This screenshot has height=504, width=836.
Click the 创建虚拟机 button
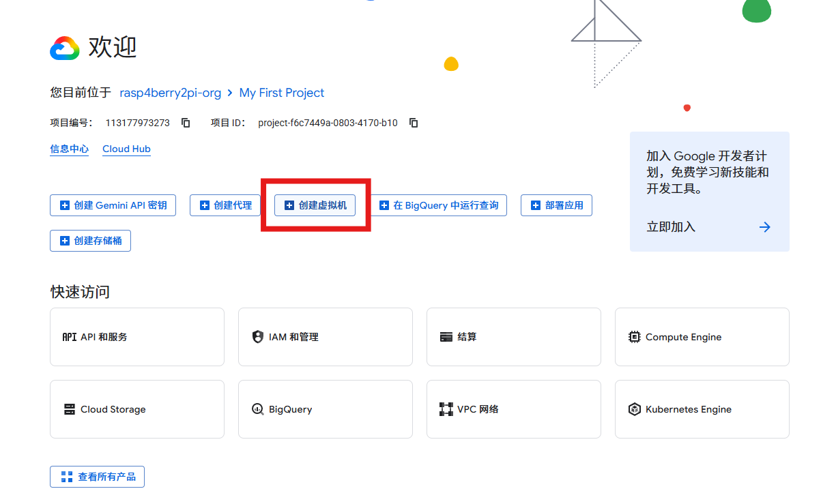coord(315,205)
